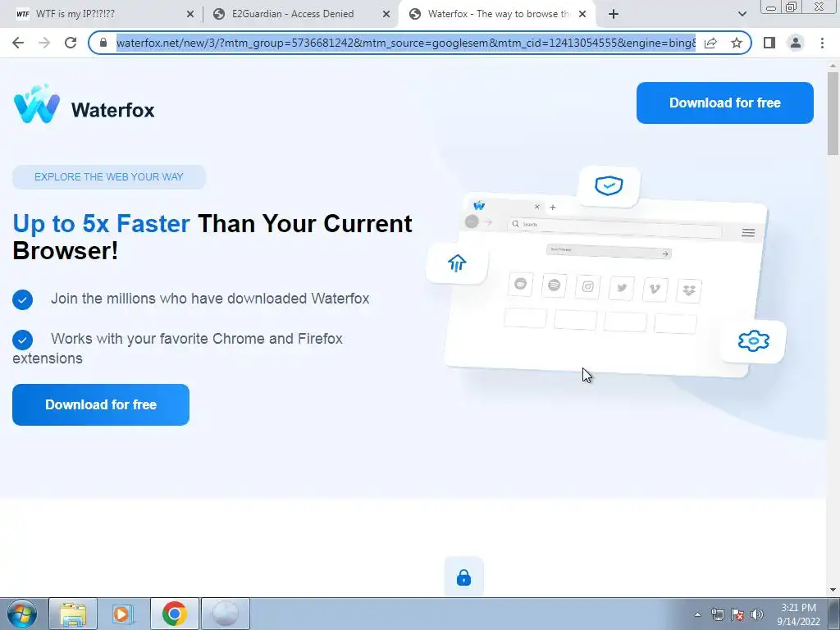Share this page using the share icon
This screenshot has height=630, width=840.
coord(710,43)
